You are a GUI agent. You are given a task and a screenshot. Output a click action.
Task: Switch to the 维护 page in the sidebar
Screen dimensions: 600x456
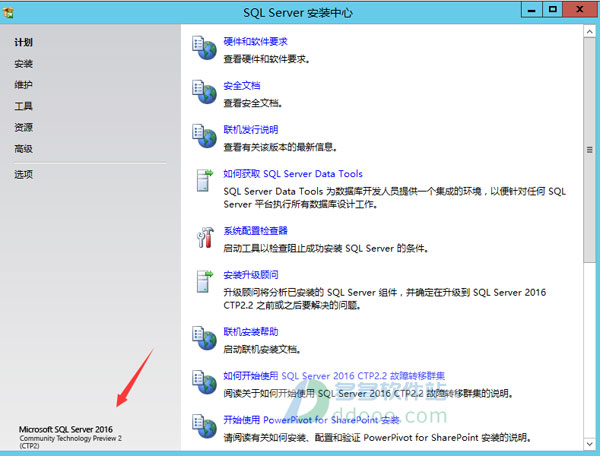[x=23, y=85]
